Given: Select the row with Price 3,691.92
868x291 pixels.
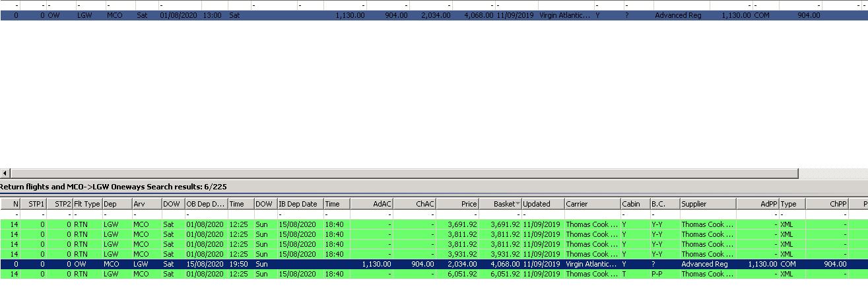Looking at the screenshot, I should [434, 224].
